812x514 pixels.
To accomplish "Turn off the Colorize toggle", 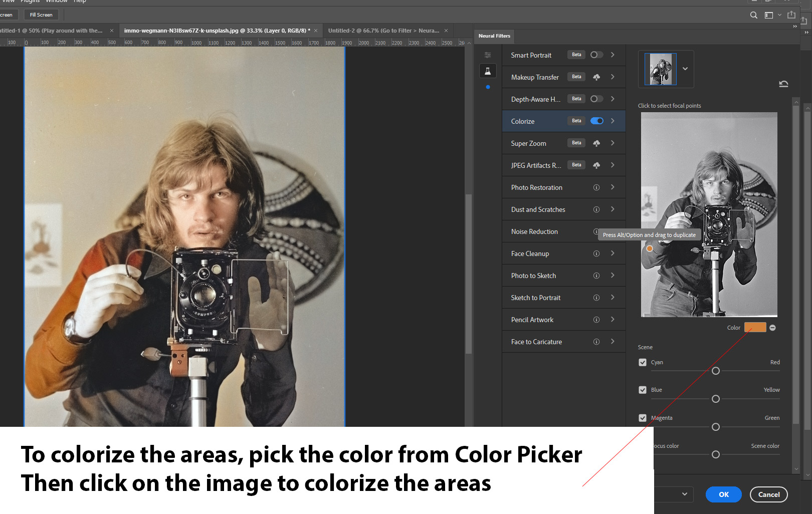I will point(596,121).
